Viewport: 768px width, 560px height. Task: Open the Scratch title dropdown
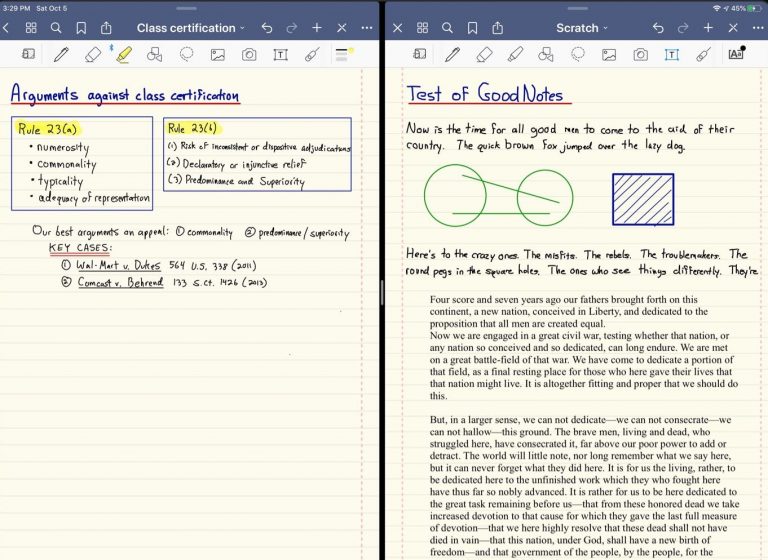[x=581, y=28]
